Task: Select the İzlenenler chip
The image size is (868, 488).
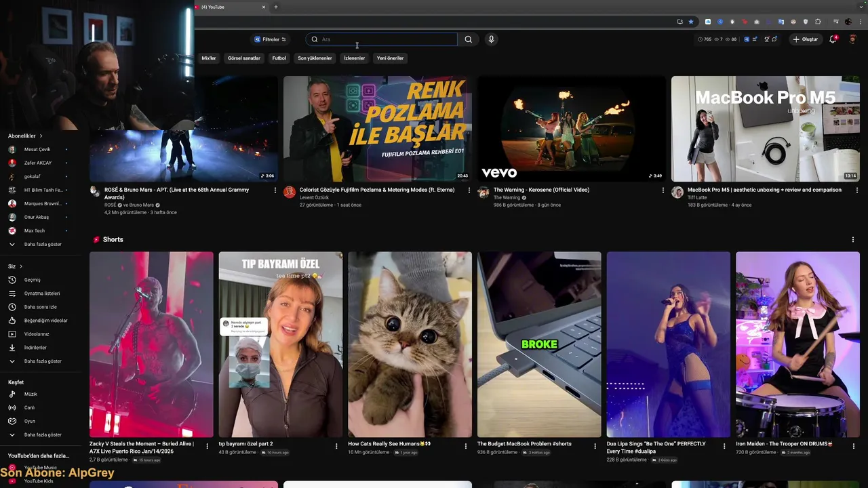Action: [x=354, y=58]
